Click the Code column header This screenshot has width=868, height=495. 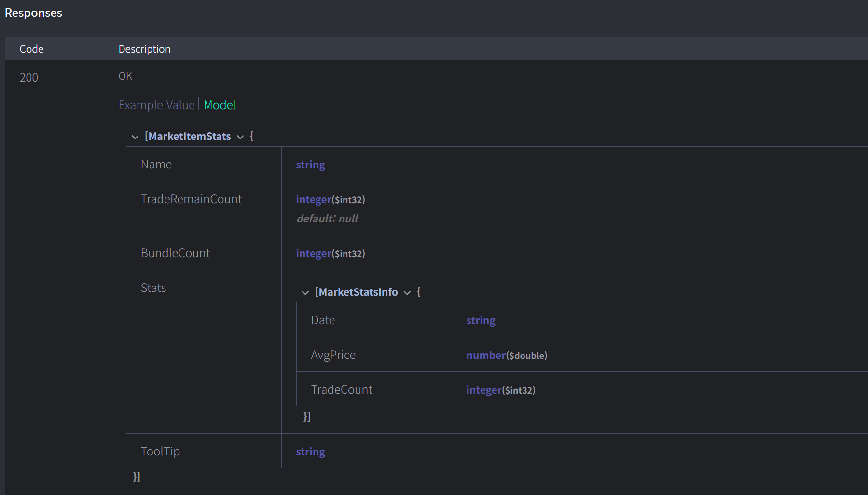point(31,49)
